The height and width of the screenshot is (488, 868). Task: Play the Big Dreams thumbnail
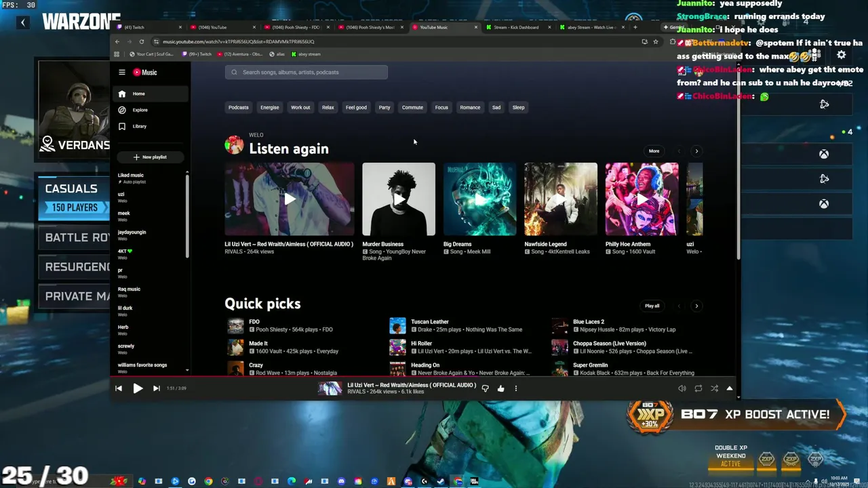coord(480,199)
